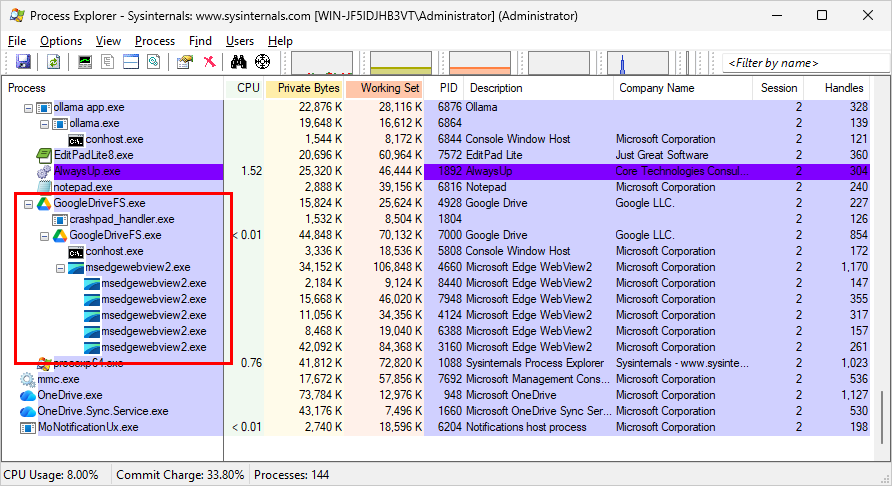Click the Kill Process red X icon
Screen dimensions: 892x486
coord(210,62)
